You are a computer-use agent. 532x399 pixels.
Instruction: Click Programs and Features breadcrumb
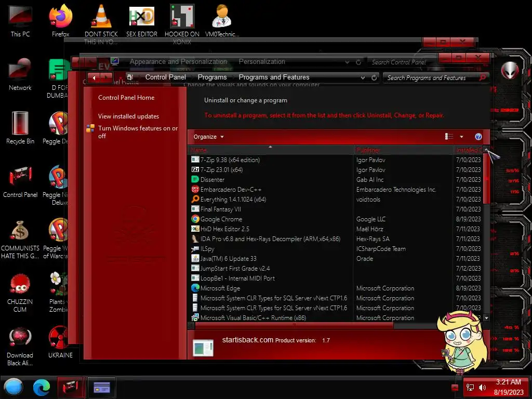coord(274,77)
